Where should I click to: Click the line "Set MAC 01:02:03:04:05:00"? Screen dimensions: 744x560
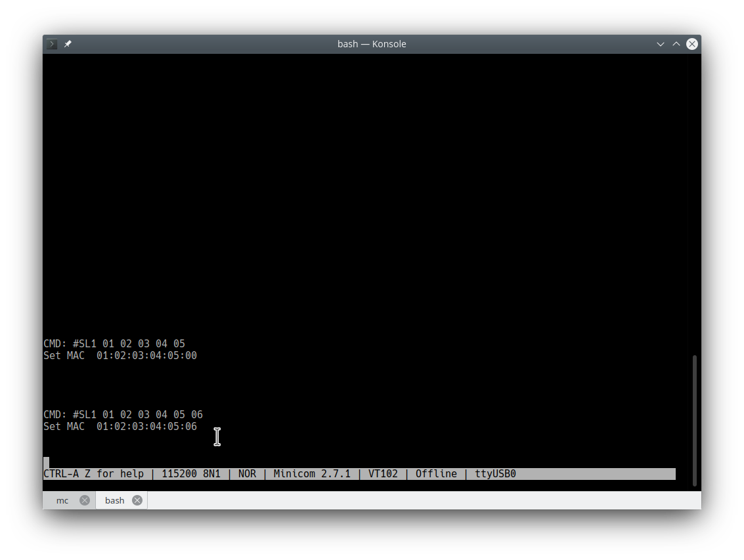[120, 356]
